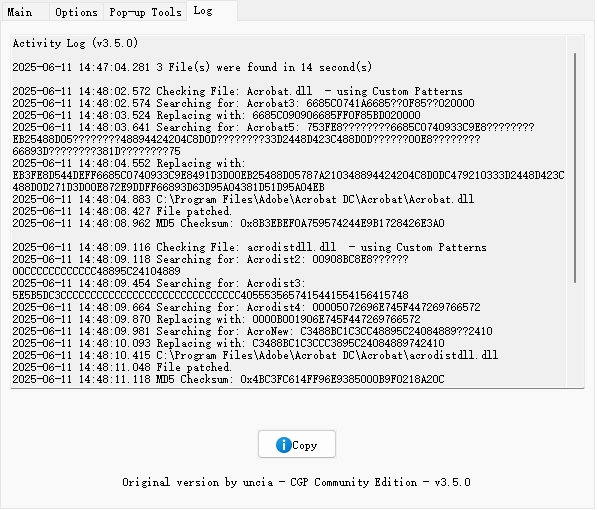Click MD5 Checksum line ending 426E3A0
597x510 pixels.
click(x=228, y=223)
